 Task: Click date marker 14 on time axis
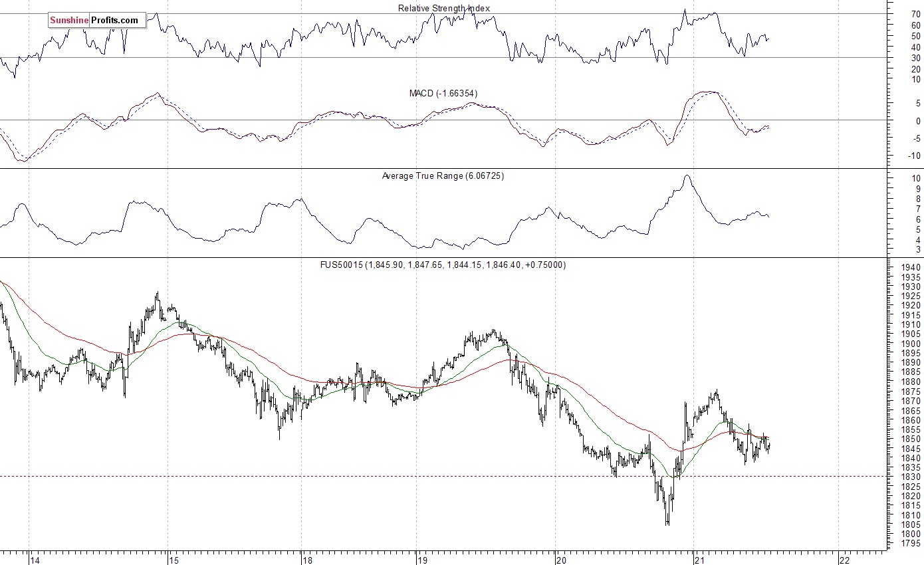[34, 559]
